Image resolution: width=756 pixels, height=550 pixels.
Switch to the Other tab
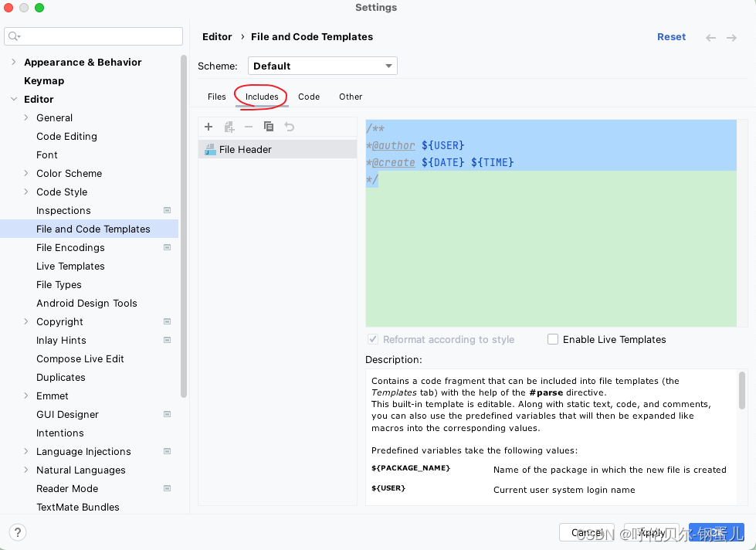[x=351, y=97]
